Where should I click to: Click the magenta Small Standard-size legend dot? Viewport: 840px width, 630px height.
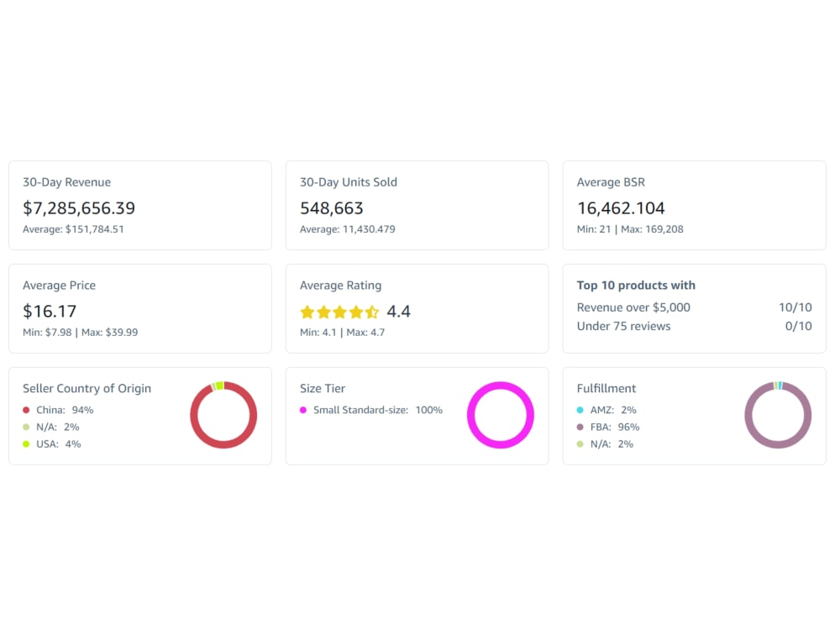[x=303, y=411]
